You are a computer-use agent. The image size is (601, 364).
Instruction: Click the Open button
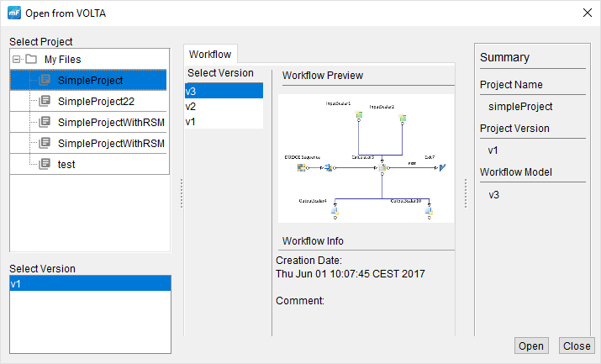[531, 346]
